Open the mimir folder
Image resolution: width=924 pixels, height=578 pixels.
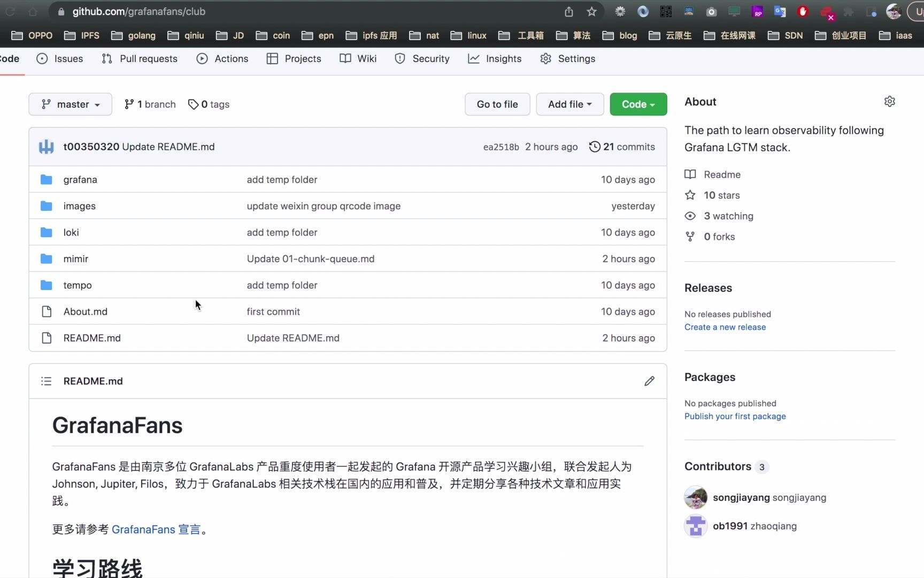pos(76,259)
